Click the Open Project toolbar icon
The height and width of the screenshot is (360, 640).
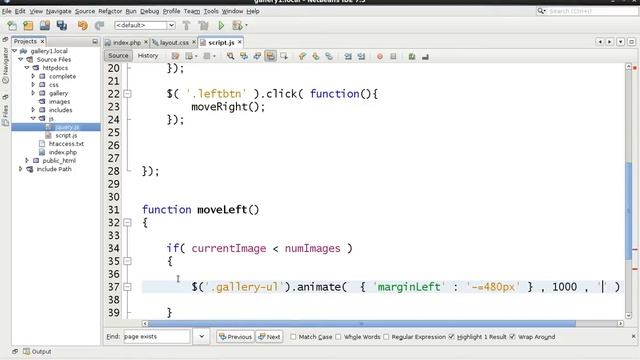click(45, 25)
